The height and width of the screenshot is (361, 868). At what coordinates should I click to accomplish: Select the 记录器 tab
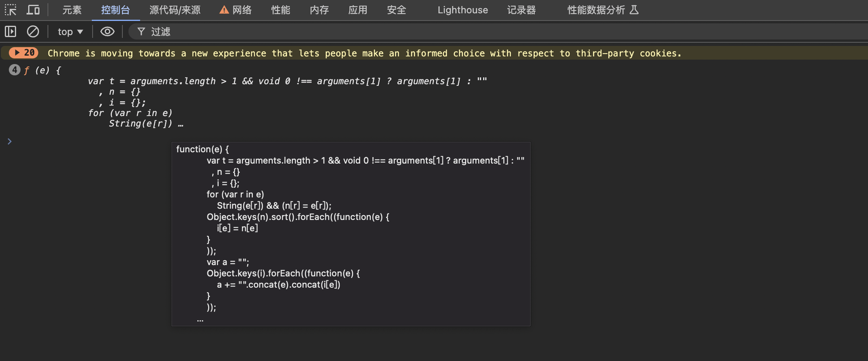pyautogui.click(x=521, y=10)
